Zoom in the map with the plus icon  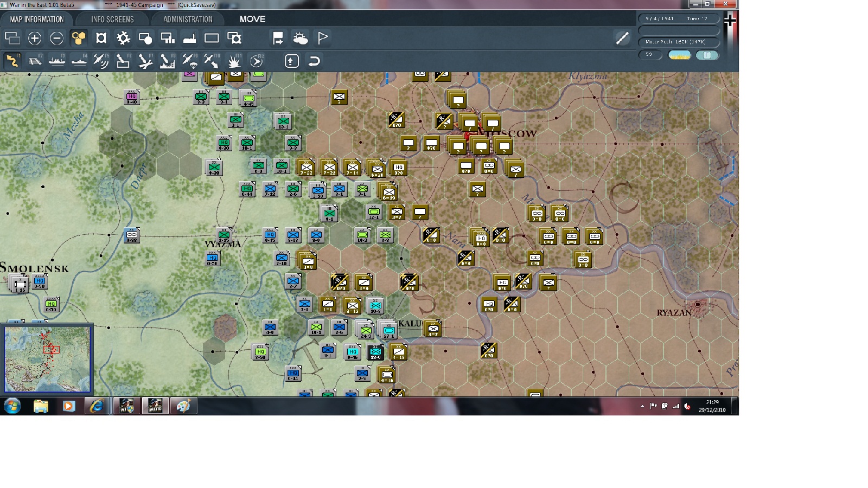(x=35, y=38)
